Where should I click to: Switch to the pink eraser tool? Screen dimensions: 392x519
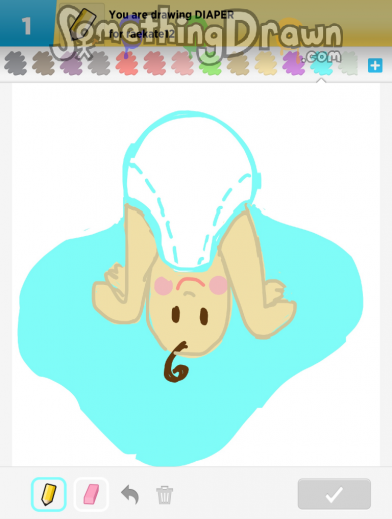[91, 494]
